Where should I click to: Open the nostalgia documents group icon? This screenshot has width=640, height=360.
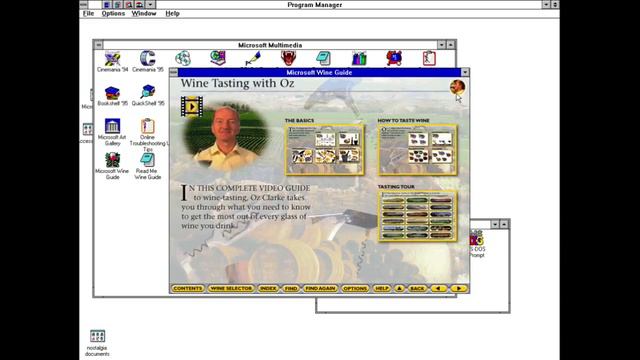(97, 336)
